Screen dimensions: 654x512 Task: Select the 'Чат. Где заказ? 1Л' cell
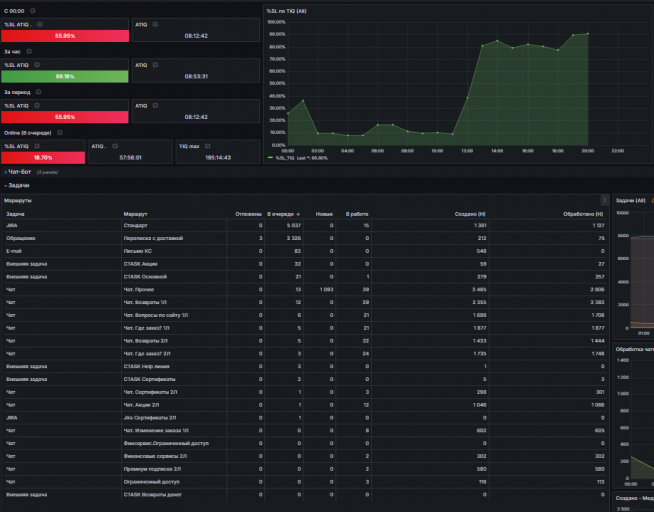pyautogui.click(x=174, y=328)
